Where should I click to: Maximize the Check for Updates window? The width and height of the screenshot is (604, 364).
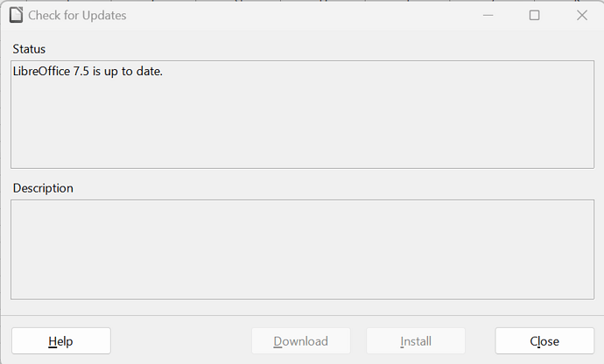(534, 16)
